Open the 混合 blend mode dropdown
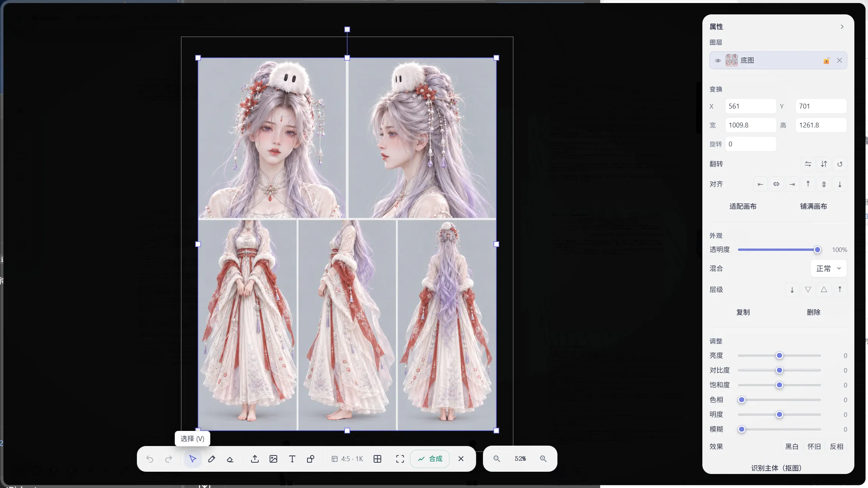The height and width of the screenshot is (488, 868). (x=828, y=269)
